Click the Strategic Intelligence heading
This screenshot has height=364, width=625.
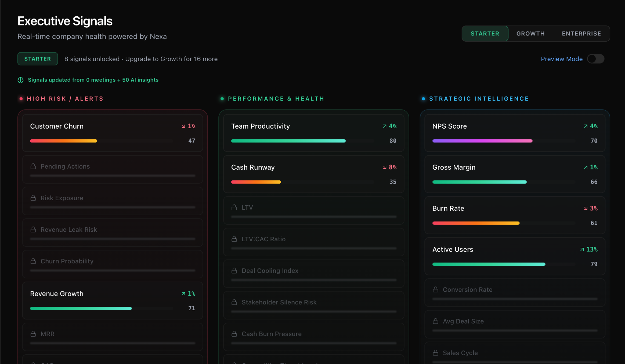pyautogui.click(x=479, y=99)
